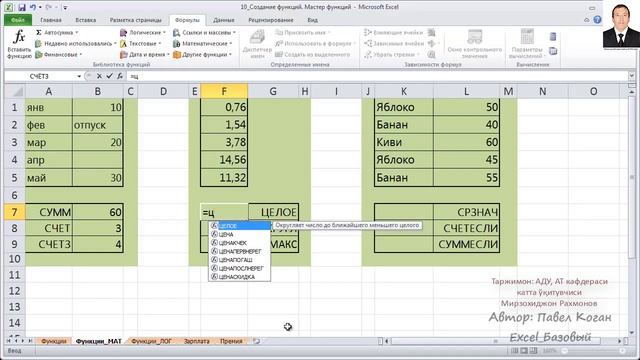Open the Премия sheet tab
This screenshot has height=360, width=640.
pos(231,341)
